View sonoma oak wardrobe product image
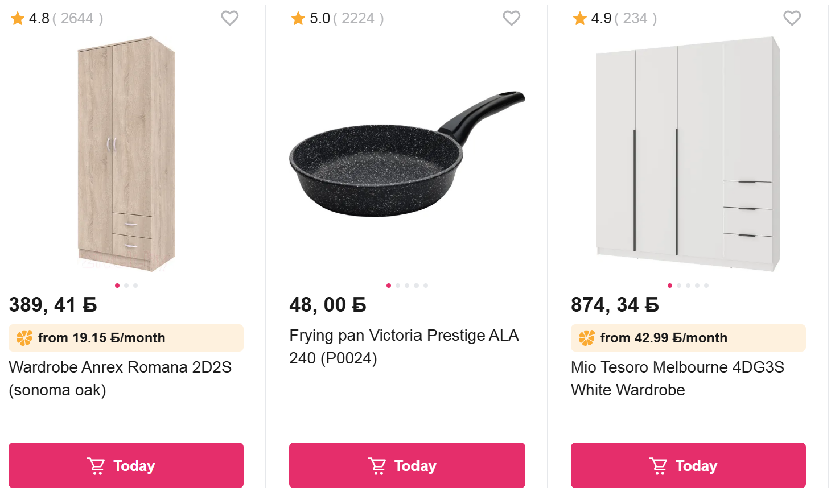 126,154
